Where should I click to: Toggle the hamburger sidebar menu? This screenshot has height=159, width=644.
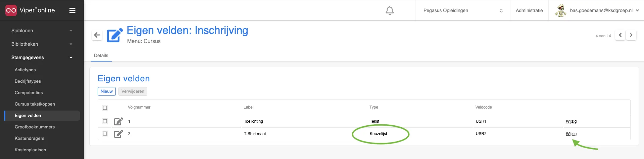click(72, 10)
